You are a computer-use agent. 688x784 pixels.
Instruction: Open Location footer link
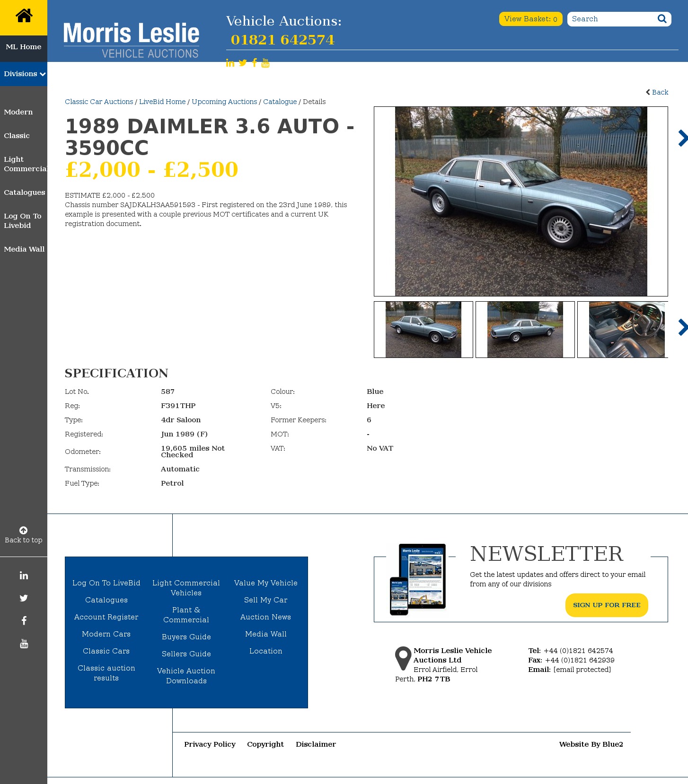pos(266,651)
